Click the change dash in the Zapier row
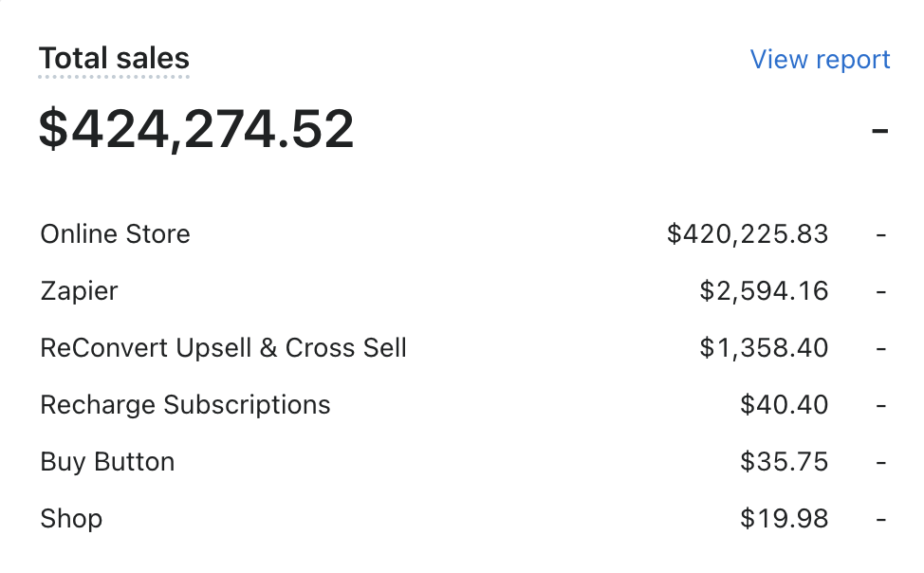 881,291
